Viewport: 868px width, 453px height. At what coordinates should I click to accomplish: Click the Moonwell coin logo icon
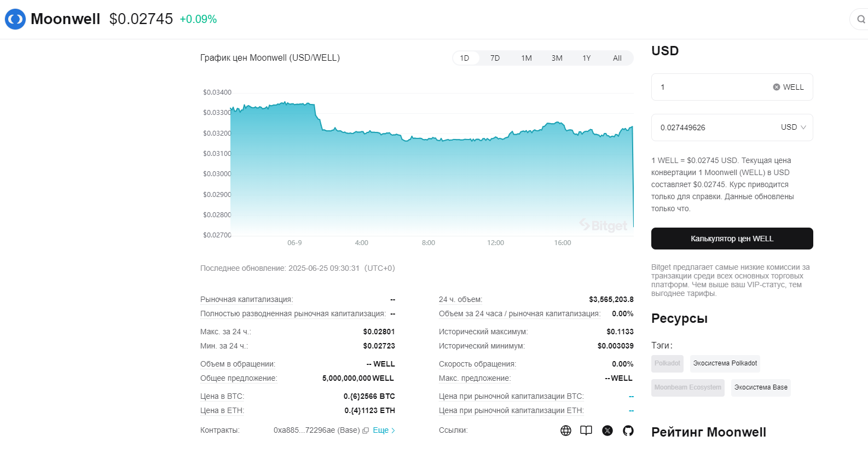pyautogui.click(x=15, y=19)
